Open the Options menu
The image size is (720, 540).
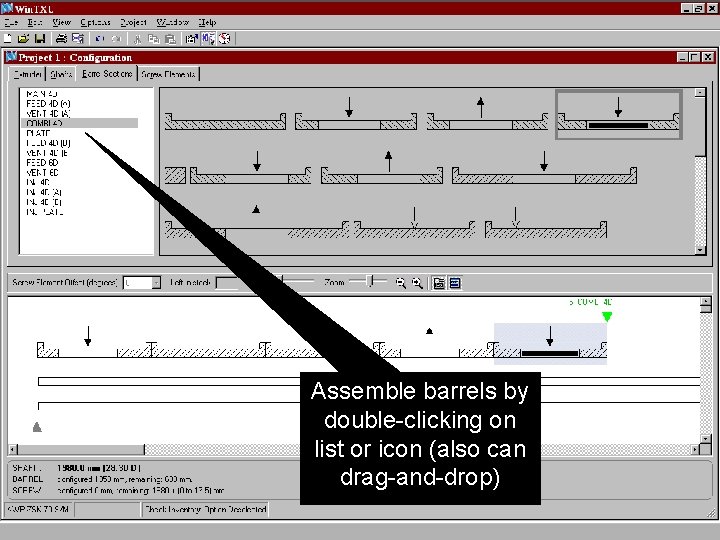tap(95, 22)
